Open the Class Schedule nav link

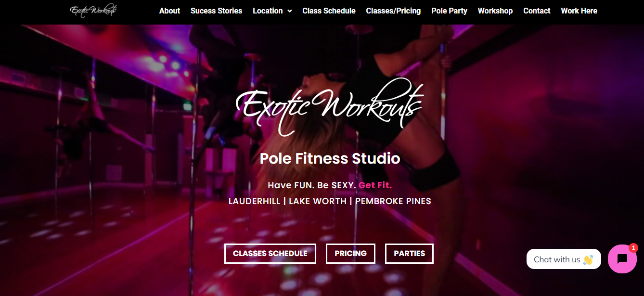(x=329, y=11)
